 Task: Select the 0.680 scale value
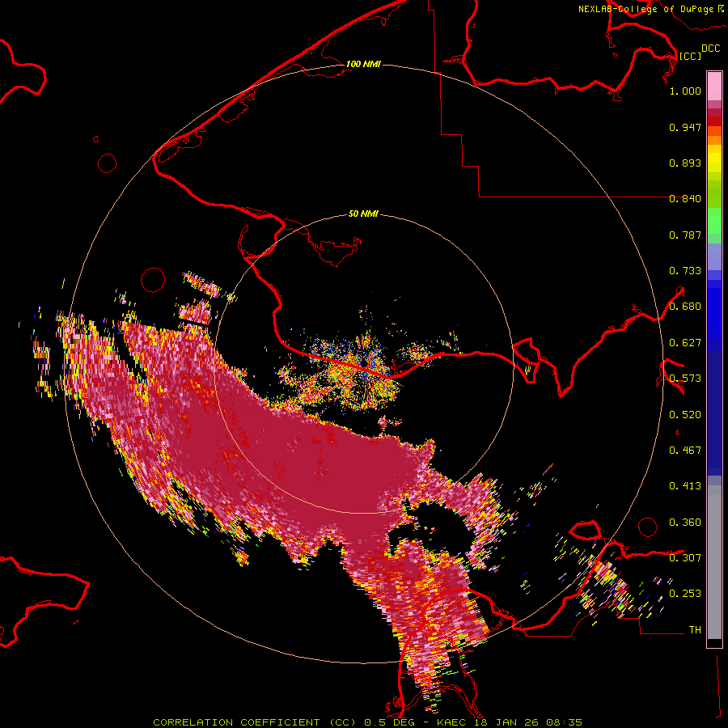685,307
